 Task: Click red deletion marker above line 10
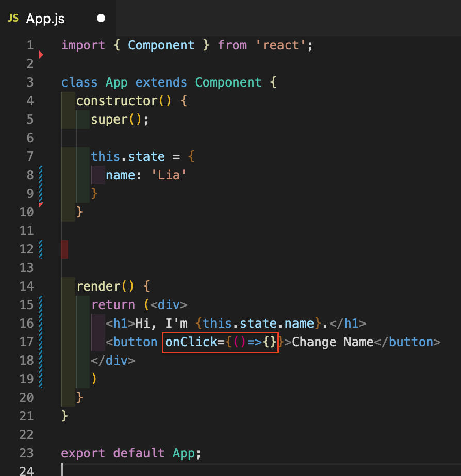click(x=41, y=205)
